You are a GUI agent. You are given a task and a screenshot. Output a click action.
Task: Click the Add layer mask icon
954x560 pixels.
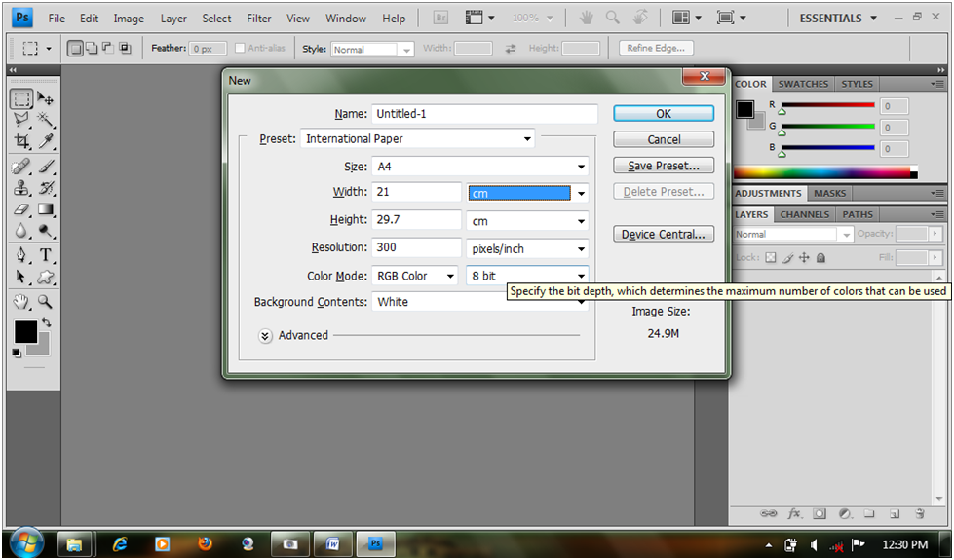[820, 514]
